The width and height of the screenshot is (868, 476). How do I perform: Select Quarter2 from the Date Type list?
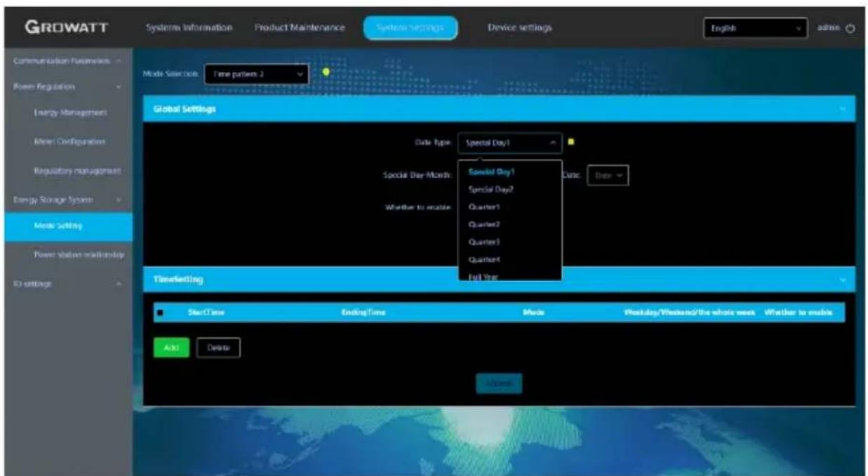coord(509,225)
